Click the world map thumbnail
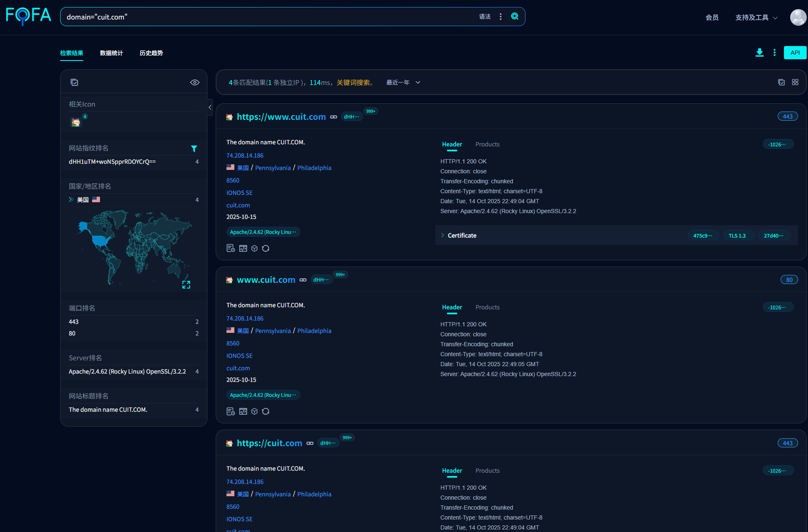Image resolution: width=808 pixels, height=532 pixels. tap(134, 248)
